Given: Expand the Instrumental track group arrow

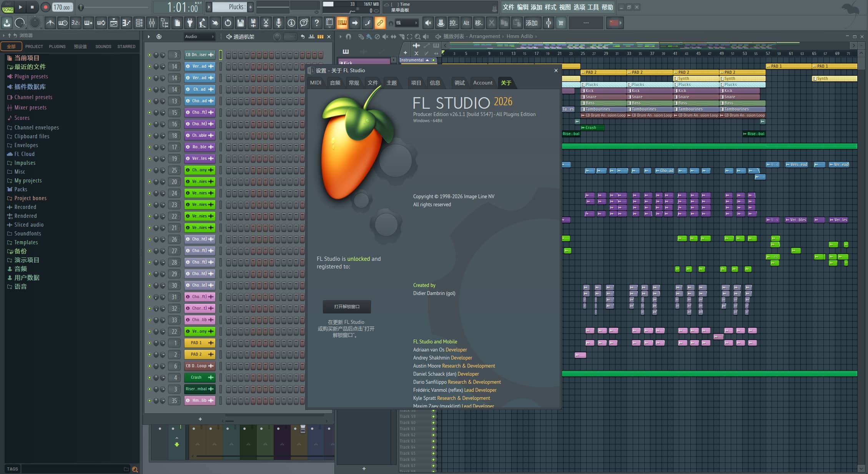Looking at the screenshot, I should click(x=427, y=60).
